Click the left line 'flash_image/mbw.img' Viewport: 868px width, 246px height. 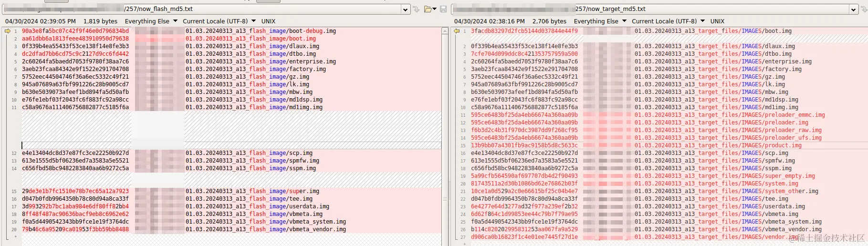tap(281, 92)
